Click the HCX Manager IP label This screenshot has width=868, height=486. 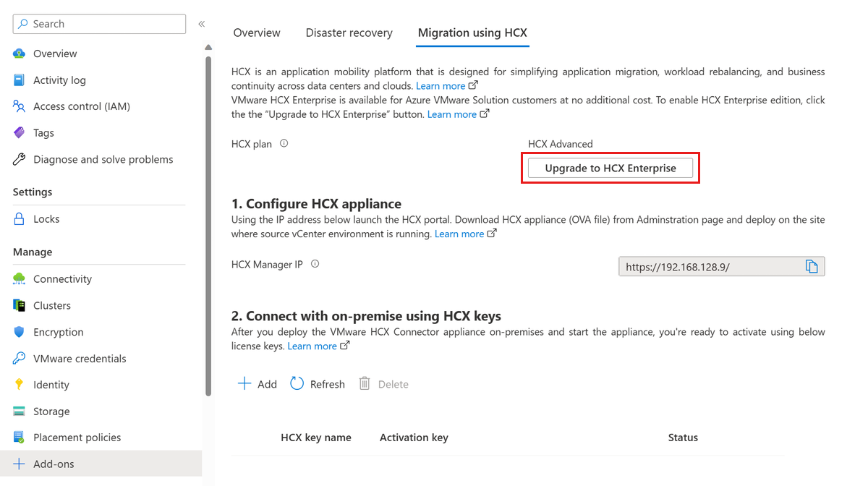(267, 265)
